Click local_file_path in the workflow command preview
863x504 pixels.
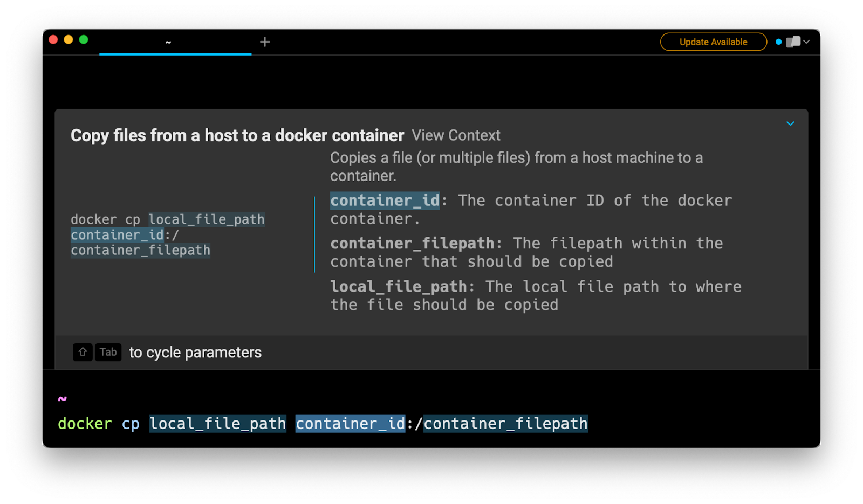pos(207,219)
